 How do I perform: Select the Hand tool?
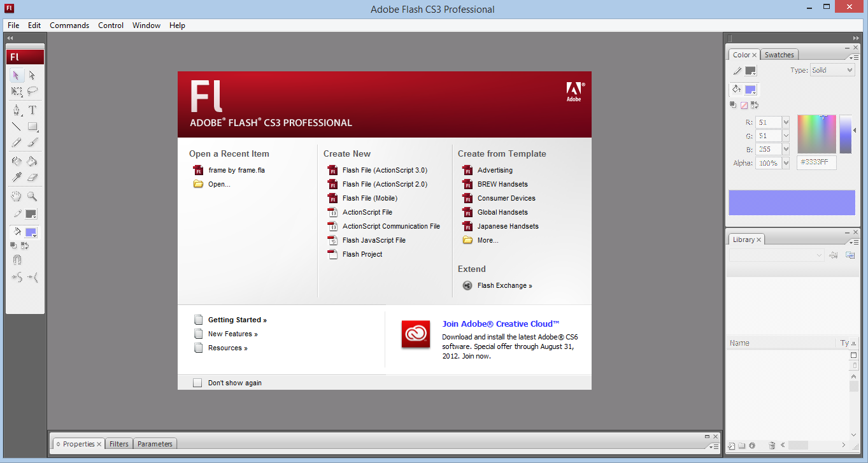[17, 197]
